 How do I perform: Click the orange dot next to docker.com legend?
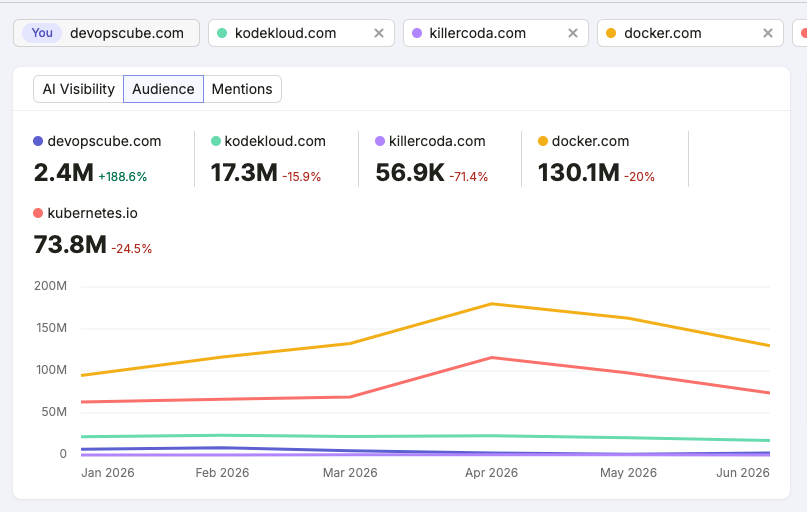[x=542, y=141]
